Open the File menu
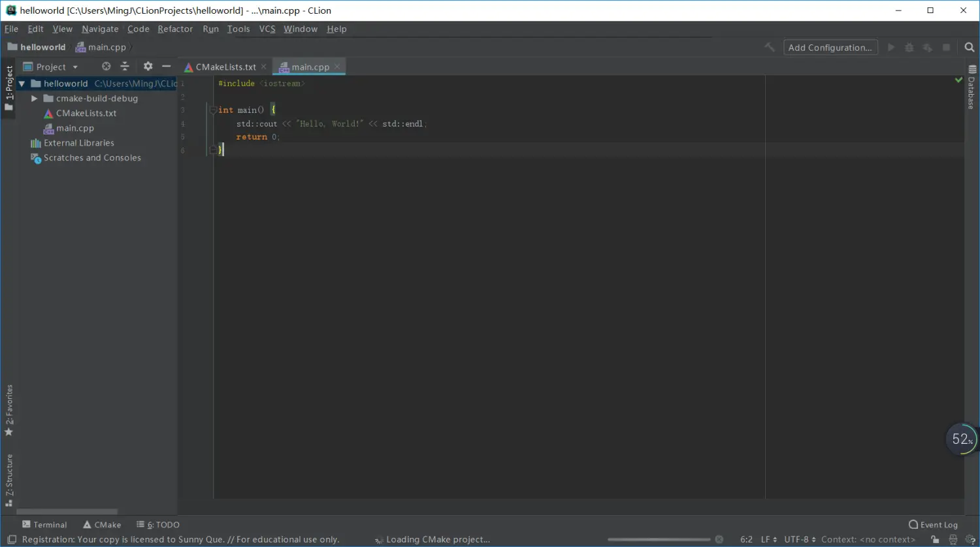This screenshot has width=980, height=547. click(x=11, y=29)
